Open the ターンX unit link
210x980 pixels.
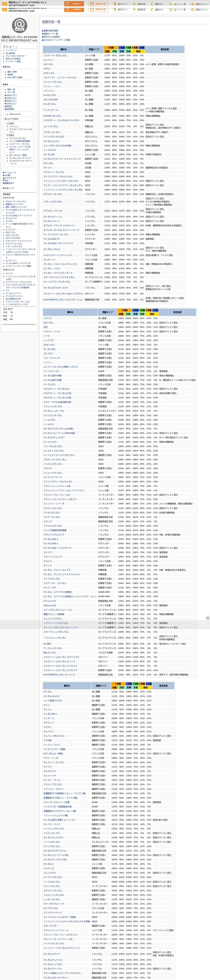coord(47,168)
